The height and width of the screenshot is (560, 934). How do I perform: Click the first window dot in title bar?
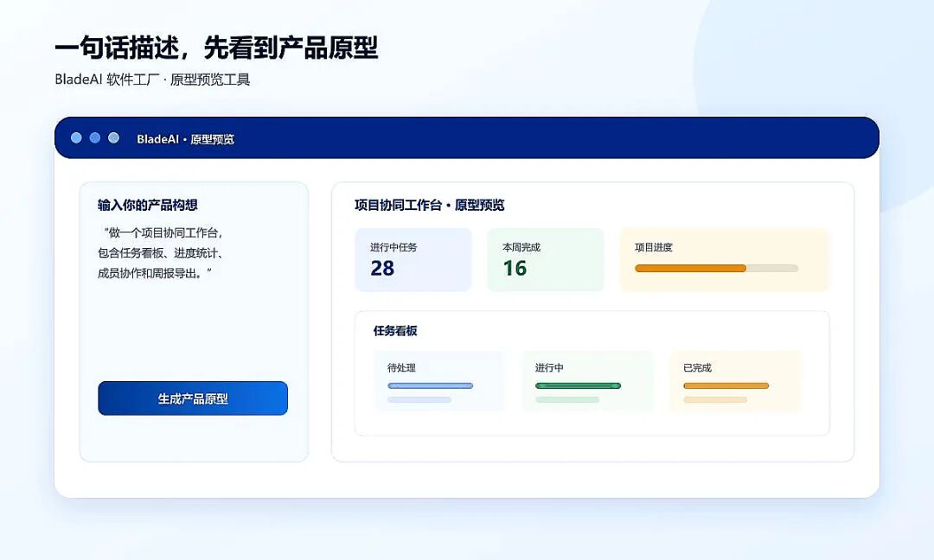76,138
